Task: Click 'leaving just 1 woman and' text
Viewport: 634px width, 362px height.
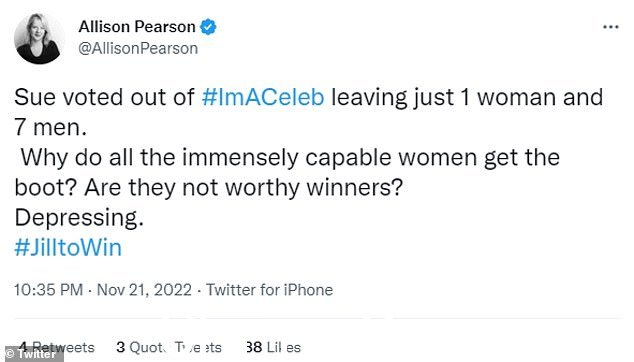Action: pyautogui.click(x=467, y=98)
